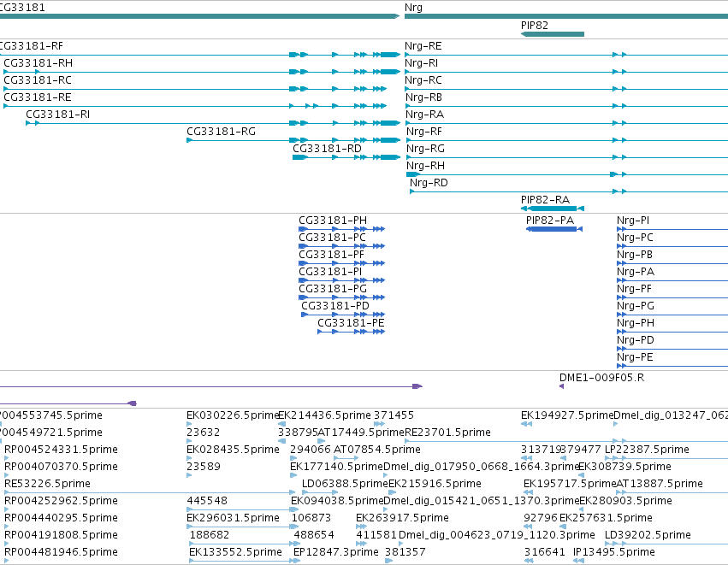
Task: Select the PIP82-PA protein label
Action: [550, 221]
